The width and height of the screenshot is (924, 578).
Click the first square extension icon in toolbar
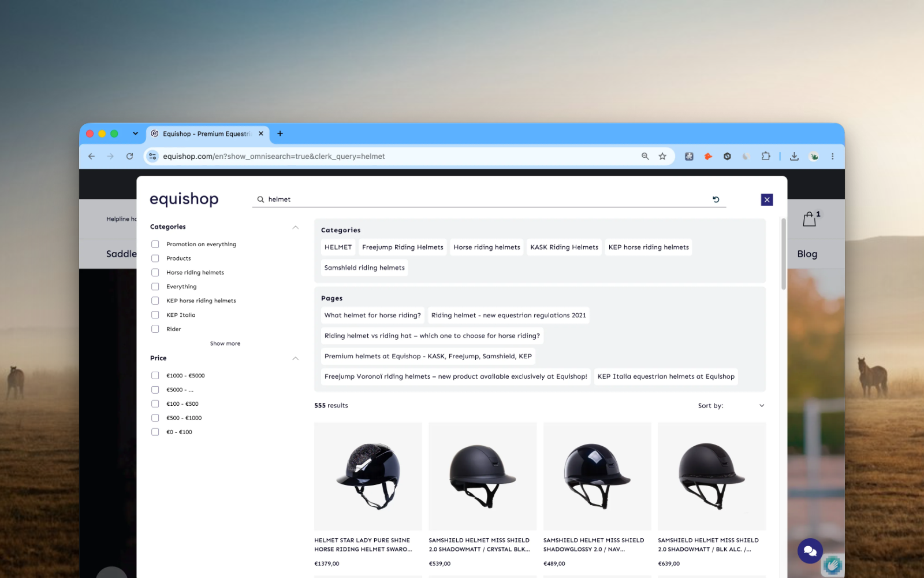pos(689,156)
